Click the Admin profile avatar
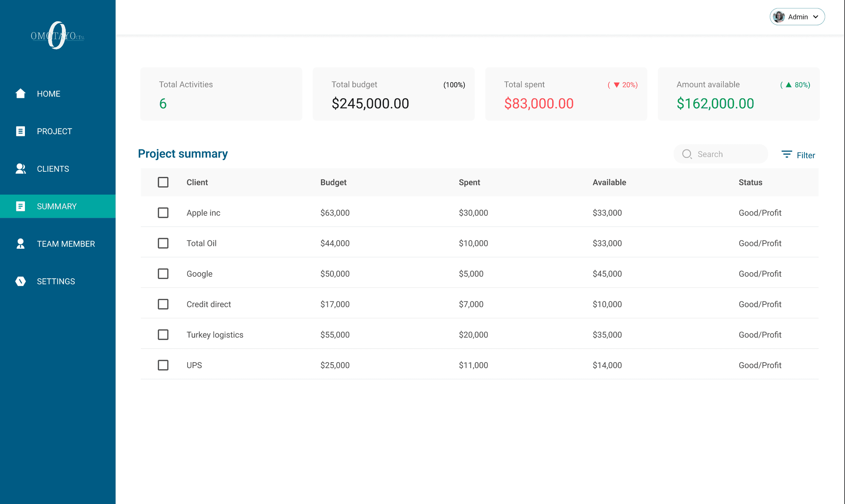The height and width of the screenshot is (504, 845). point(779,17)
